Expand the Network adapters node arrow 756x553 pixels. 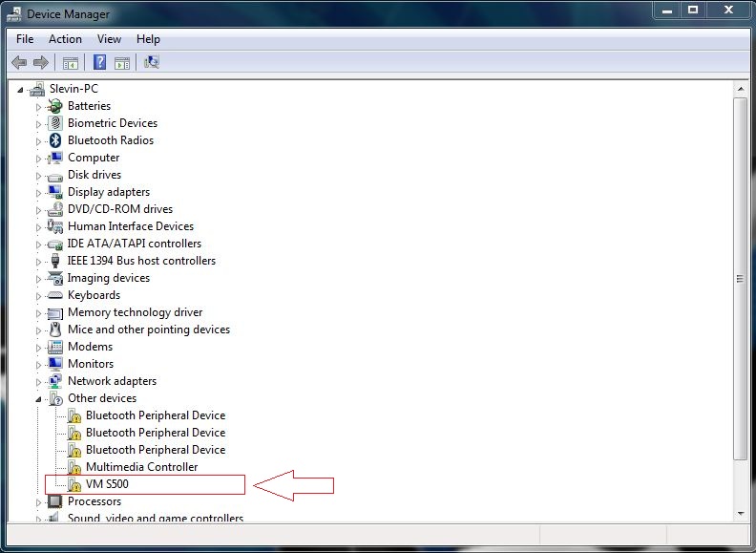[x=38, y=382]
